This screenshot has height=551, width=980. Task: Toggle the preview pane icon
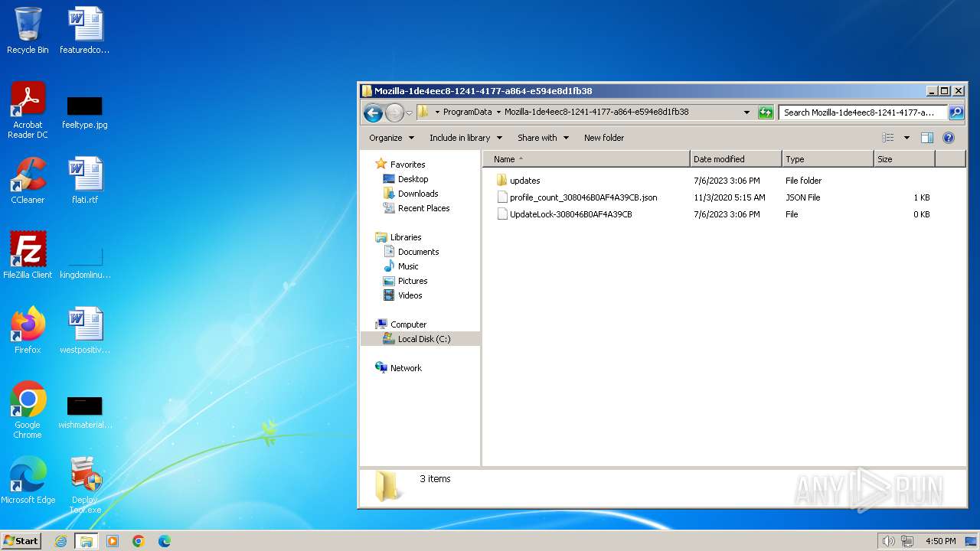pos(927,138)
